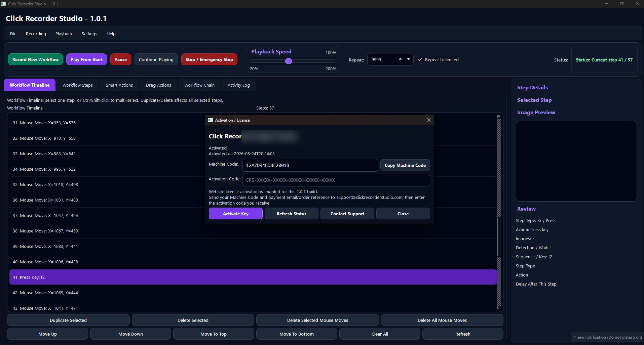This screenshot has height=345, width=644.
Task: Increase Repeat count with up arrow
Action: coord(400,59)
